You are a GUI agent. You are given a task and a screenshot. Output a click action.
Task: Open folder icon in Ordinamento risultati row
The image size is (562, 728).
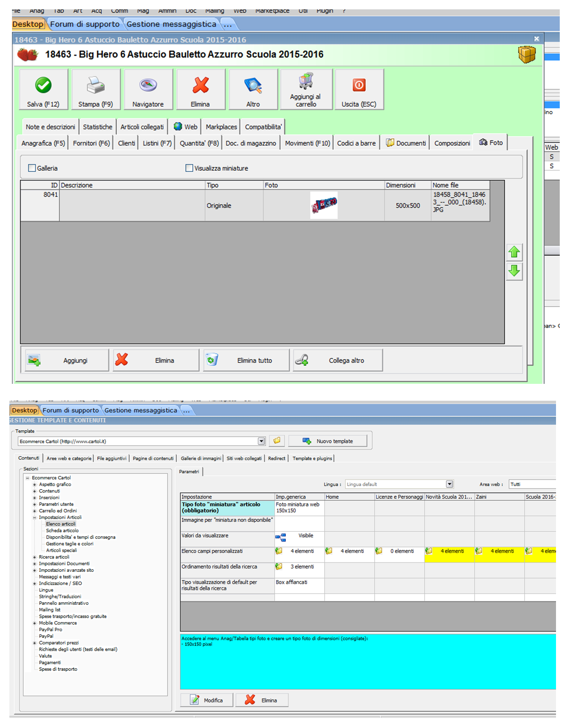[279, 567]
